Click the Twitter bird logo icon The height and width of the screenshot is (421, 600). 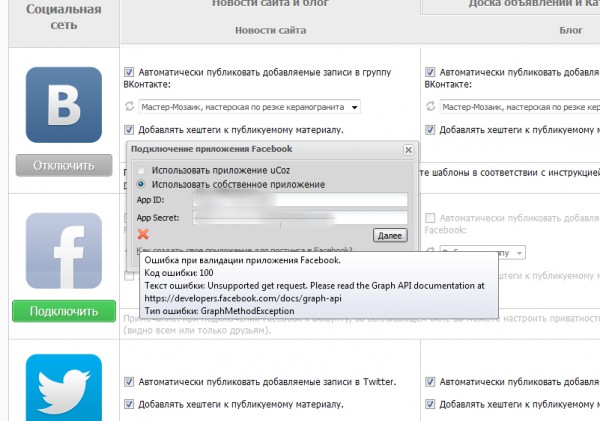64,387
